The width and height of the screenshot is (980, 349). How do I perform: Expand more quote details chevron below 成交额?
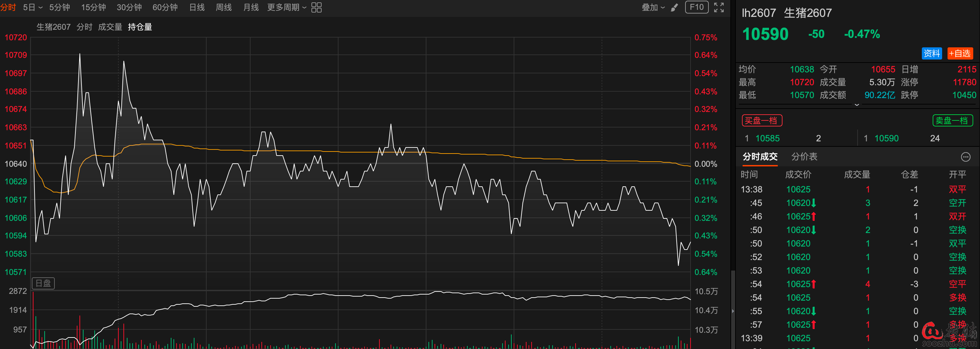(857, 104)
